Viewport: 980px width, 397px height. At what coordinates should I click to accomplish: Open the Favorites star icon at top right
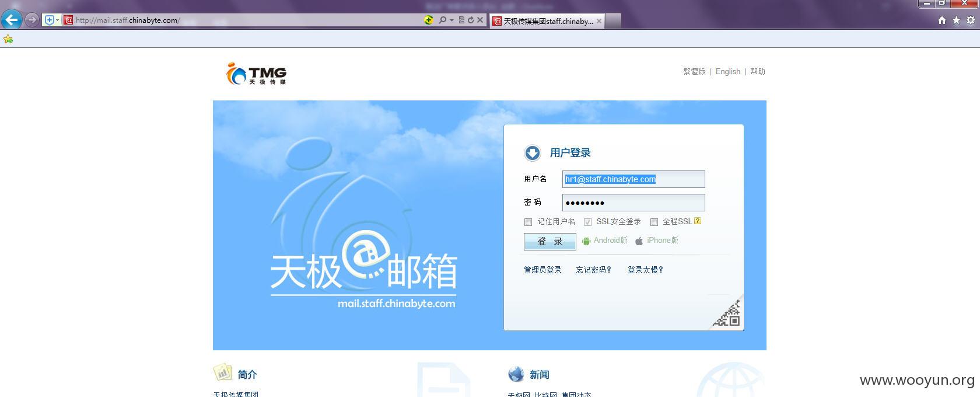(x=956, y=20)
